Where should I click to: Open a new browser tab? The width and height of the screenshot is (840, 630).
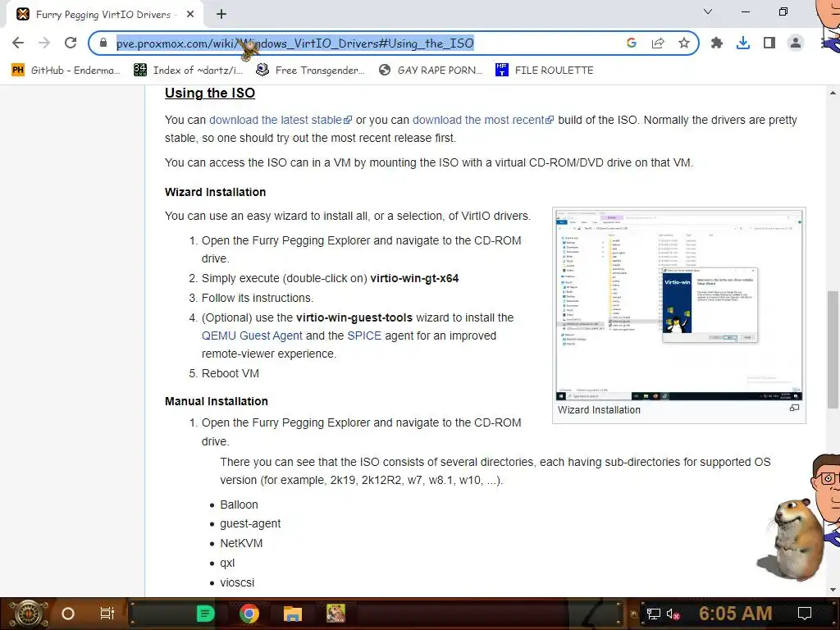[221, 15]
